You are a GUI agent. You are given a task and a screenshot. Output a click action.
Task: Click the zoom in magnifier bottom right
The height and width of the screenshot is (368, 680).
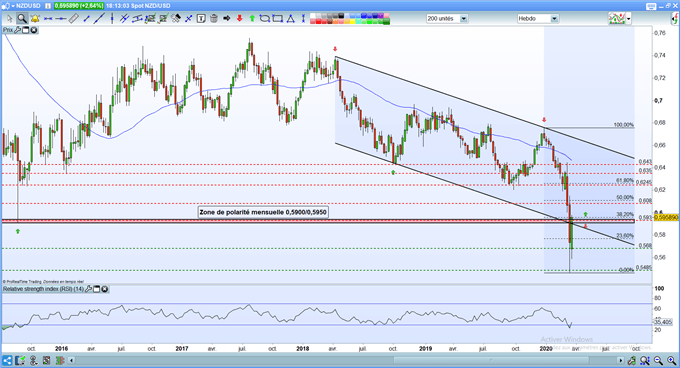click(671, 360)
